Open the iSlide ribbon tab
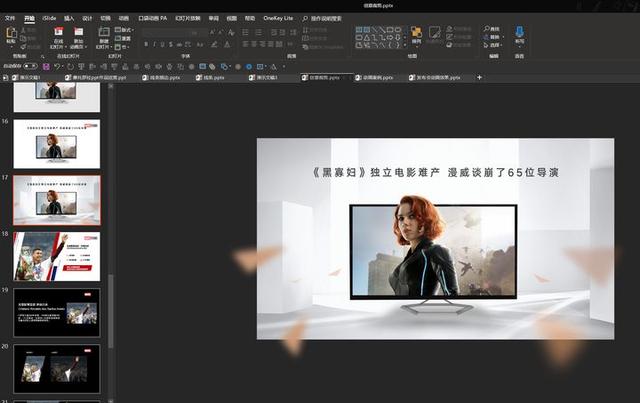This screenshot has height=403, width=640. 49,18
